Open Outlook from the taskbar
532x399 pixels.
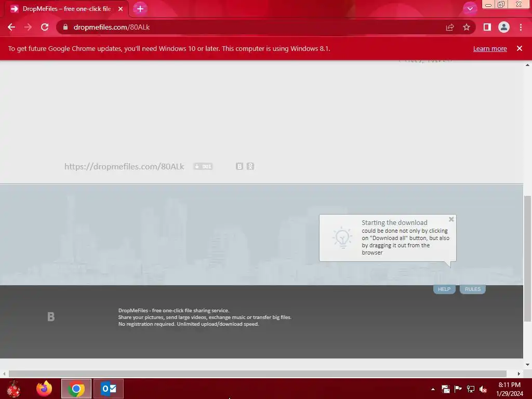click(109, 389)
